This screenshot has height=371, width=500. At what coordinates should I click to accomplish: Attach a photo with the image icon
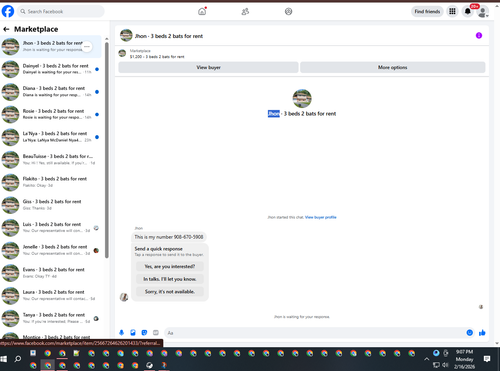(x=133, y=333)
